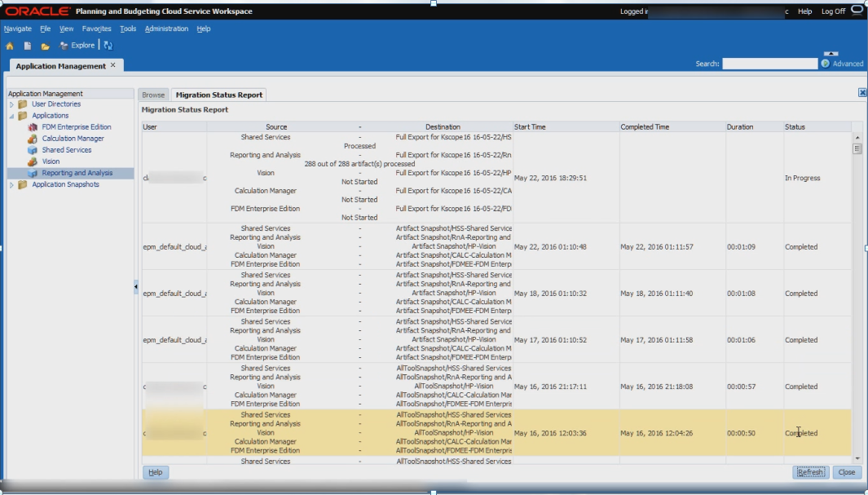Image resolution: width=868 pixels, height=495 pixels.
Task: Click the Status column header
Action: 817,126
